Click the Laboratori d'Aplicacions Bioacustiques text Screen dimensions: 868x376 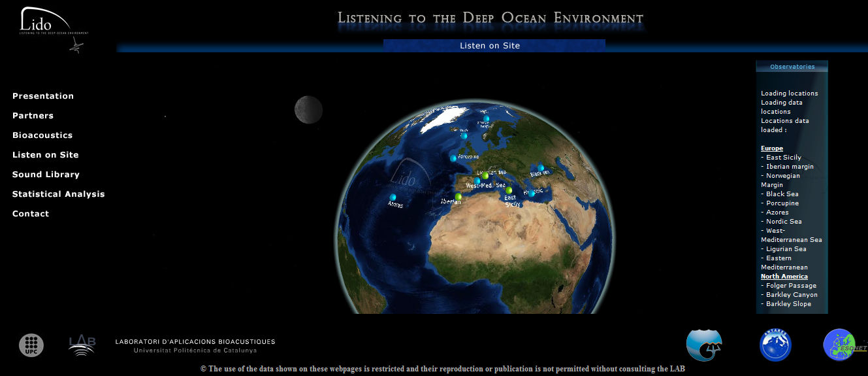coord(195,341)
